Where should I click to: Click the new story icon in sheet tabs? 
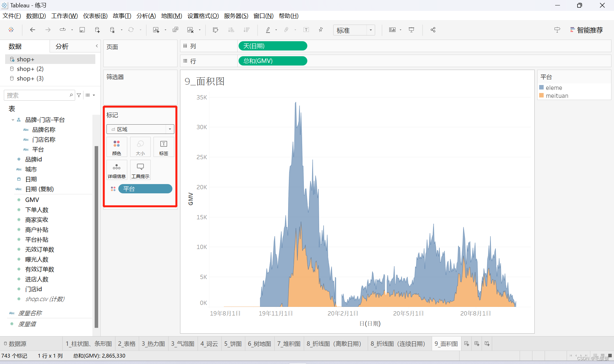[487, 344]
